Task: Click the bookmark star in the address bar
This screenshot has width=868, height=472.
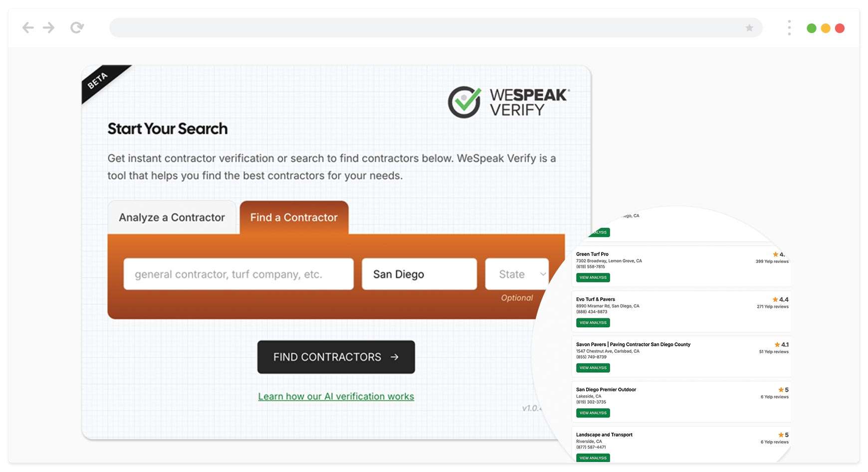Action: pyautogui.click(x=749, y=28)
